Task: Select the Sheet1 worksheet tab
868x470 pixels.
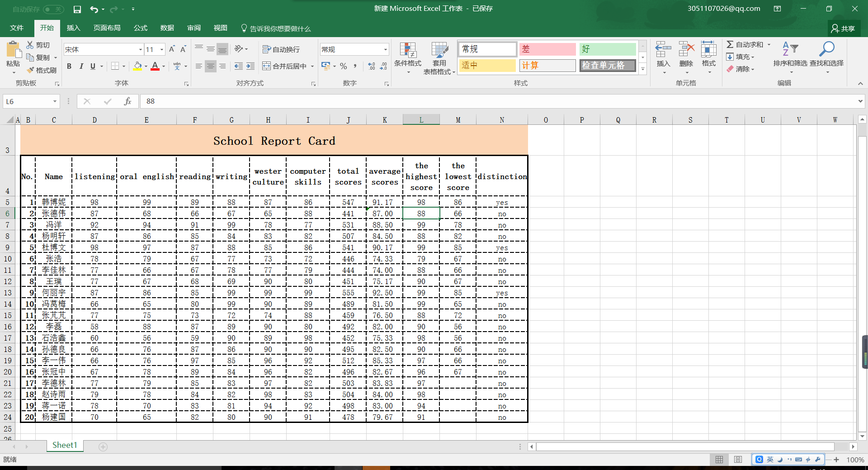Action: [65, 445]
